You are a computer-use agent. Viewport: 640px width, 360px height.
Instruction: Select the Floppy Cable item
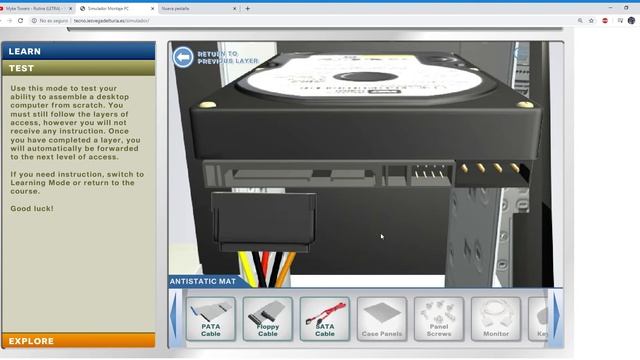click(268, 319)
